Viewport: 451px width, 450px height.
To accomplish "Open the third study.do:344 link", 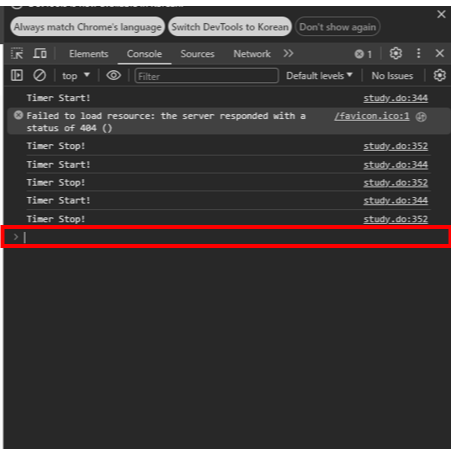I will coord(396,200).
